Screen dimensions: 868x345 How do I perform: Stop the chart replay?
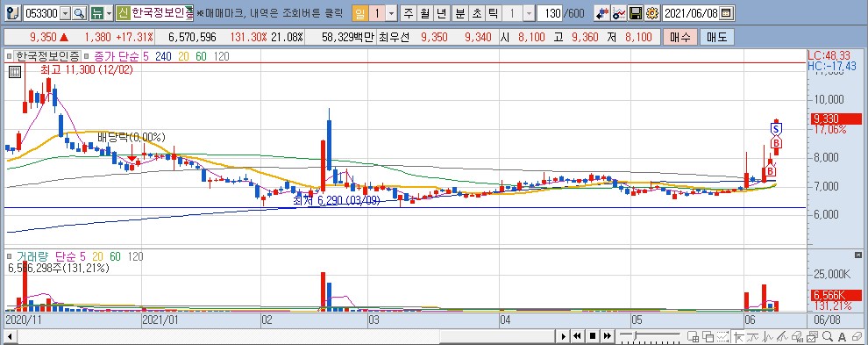point(593,336)
